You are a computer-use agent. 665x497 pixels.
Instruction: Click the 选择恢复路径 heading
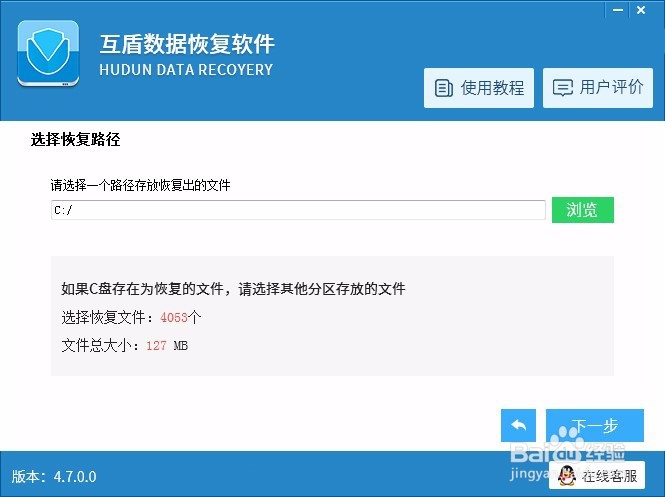[75, 140]
